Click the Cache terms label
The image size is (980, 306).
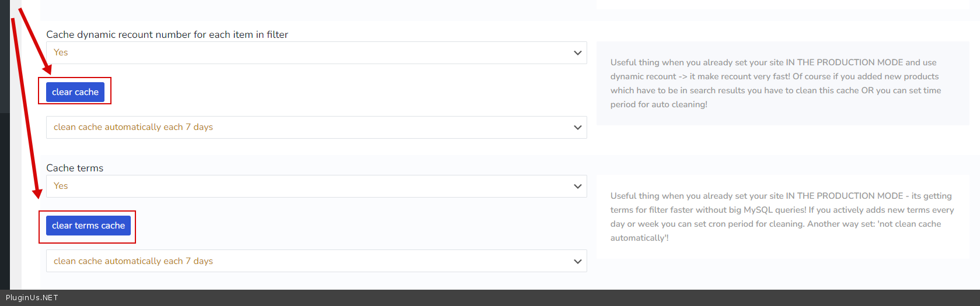pos(75,168)
